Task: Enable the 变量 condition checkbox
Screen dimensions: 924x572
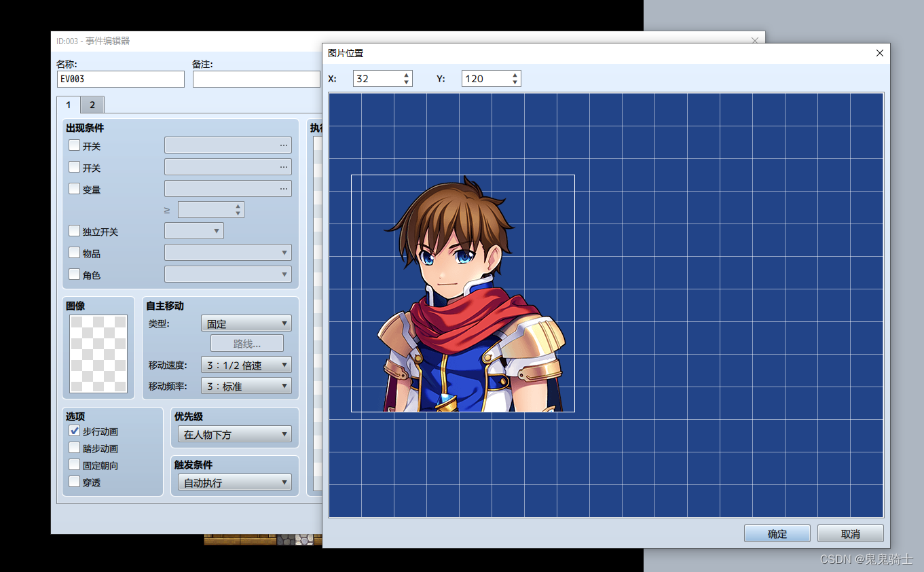Action: (x=75, y=188)
